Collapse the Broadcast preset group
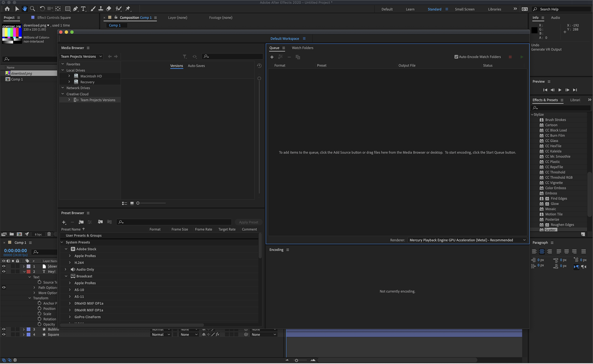The image size is (593, 364). [66, 276]
